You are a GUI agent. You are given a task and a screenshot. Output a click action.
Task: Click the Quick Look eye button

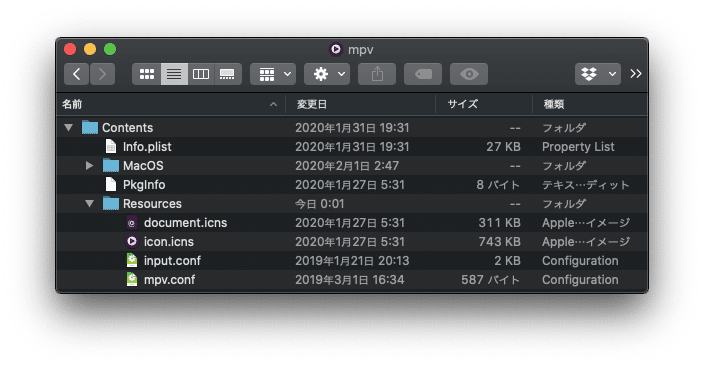click(x=469, y=74)
